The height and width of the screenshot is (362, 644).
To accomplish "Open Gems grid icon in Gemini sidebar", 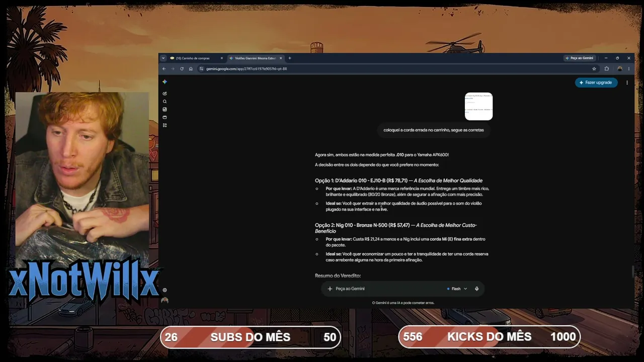I will (x=165, y=125).
